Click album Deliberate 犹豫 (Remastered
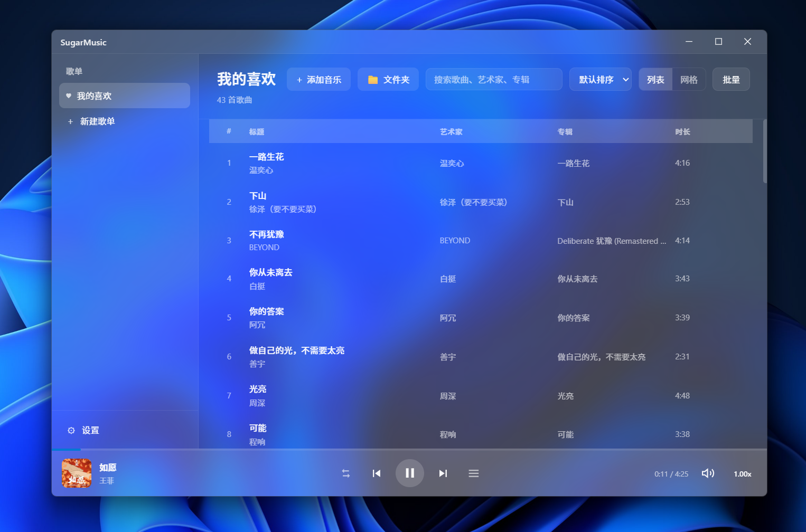This screenshot has width=806, height=532. tap(612, 241)
